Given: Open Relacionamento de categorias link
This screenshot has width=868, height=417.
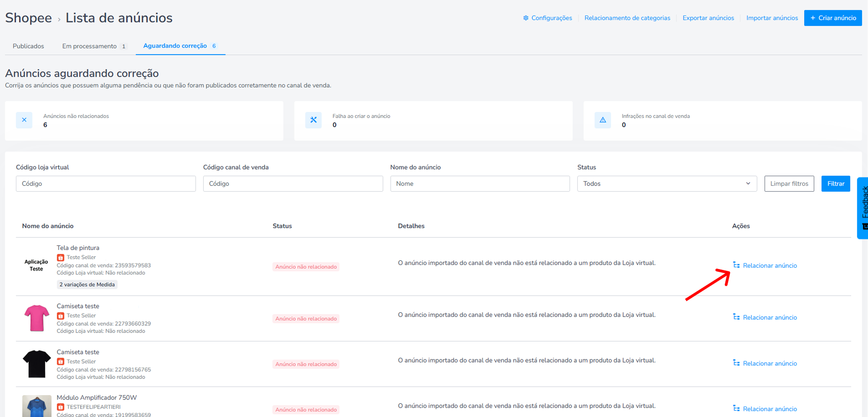Looking at the screenshot, I should point(627,18).
